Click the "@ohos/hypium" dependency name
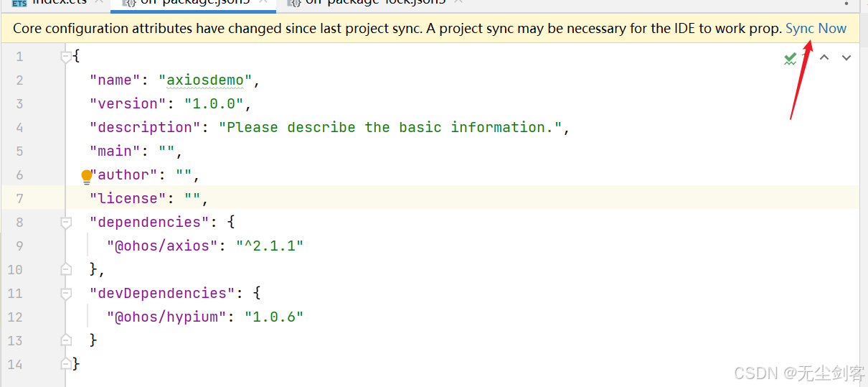Viewport: 868px width, 387px height. point(166,317)
